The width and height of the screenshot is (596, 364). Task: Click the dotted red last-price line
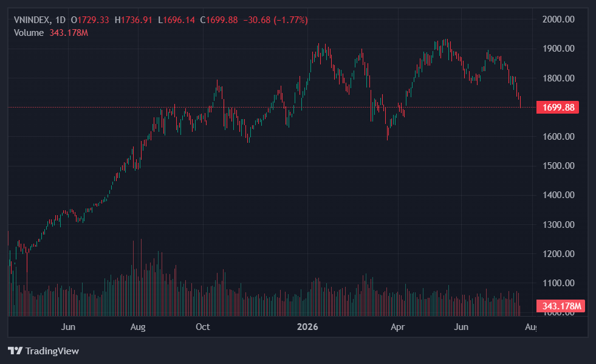click(266, 108)
